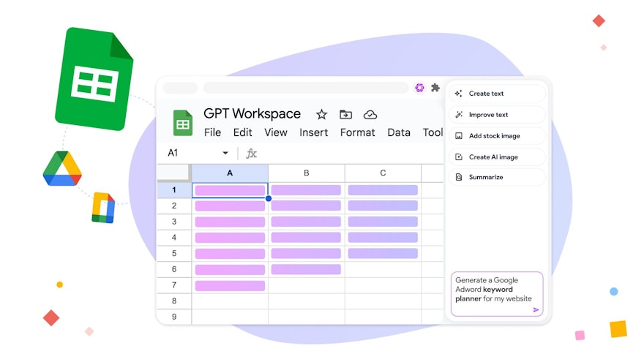The width and height of the screenshot is (644, 362).
Task: Click the move-to-folder icon
Action: (x=346, y=115)
